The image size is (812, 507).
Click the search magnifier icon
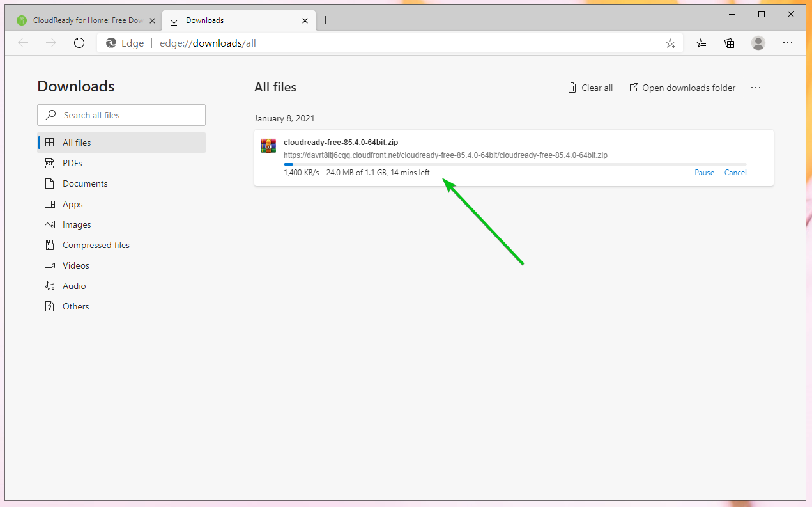(50, 115)
